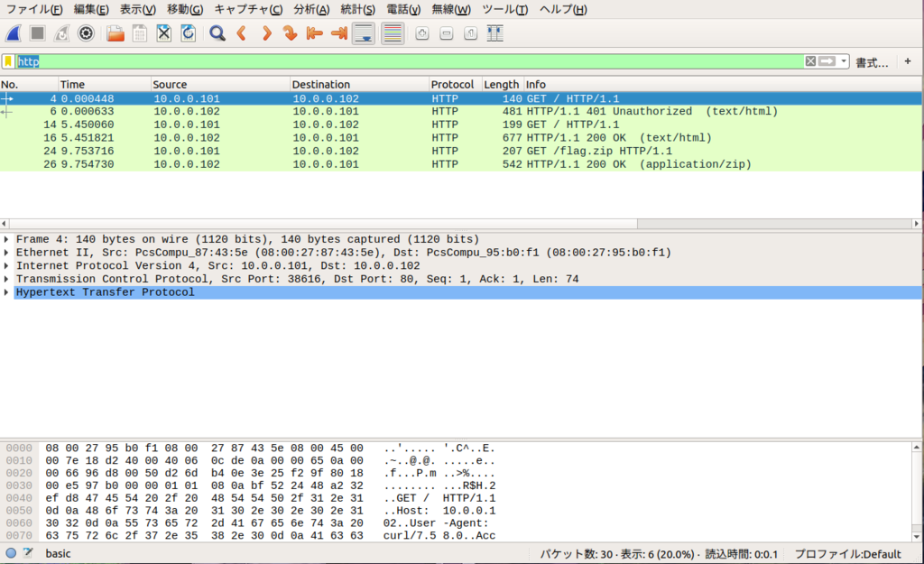Open the 統計(S) menu
The image size is (924, 564).
tap(357, 9)
